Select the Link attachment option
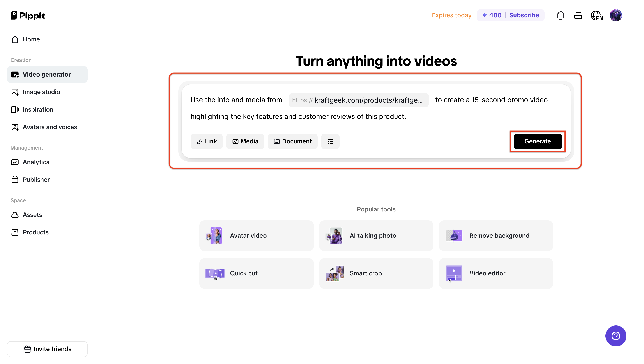644x364 pixels. point(207,141)
